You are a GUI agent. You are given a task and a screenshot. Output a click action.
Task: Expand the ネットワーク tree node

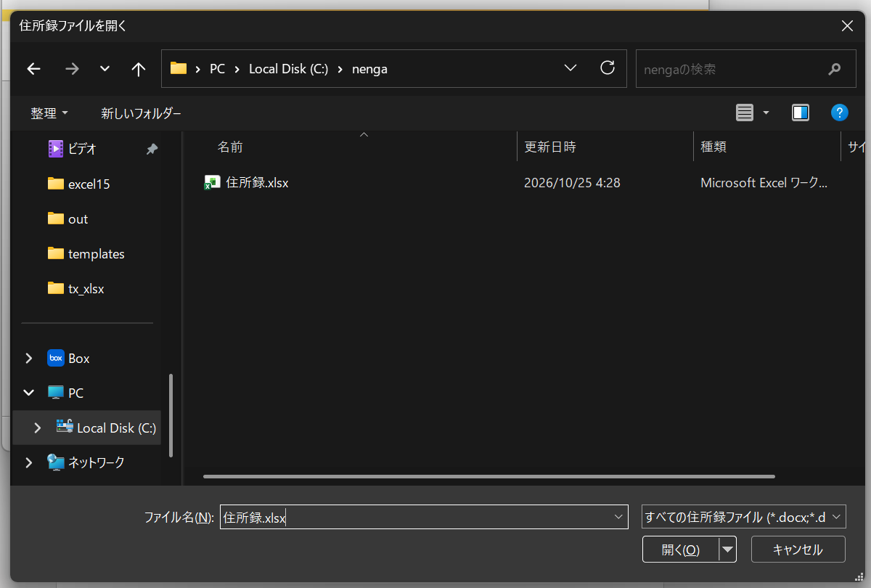point(29,462)
